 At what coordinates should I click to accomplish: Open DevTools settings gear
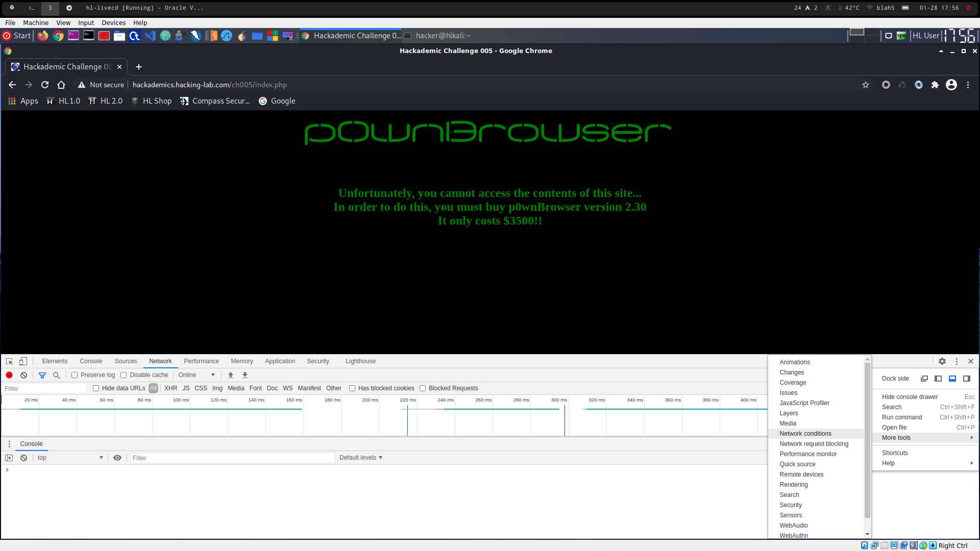pos(942,361)
